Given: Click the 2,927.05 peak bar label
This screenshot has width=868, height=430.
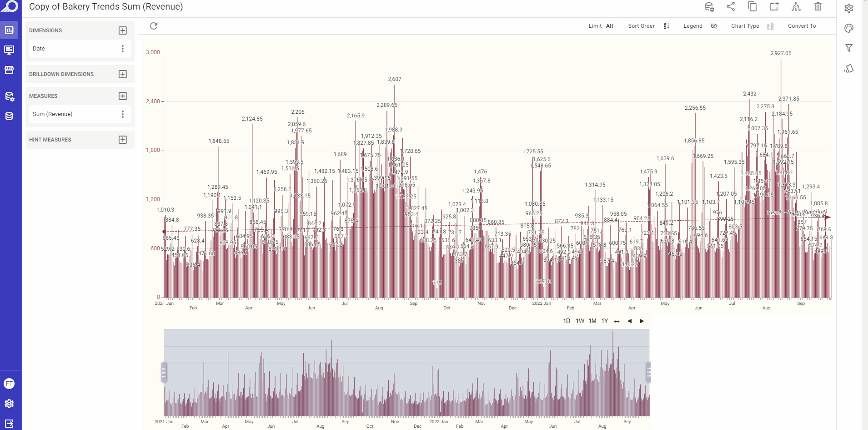Looking at the screenshot, I should pos(781,53).
